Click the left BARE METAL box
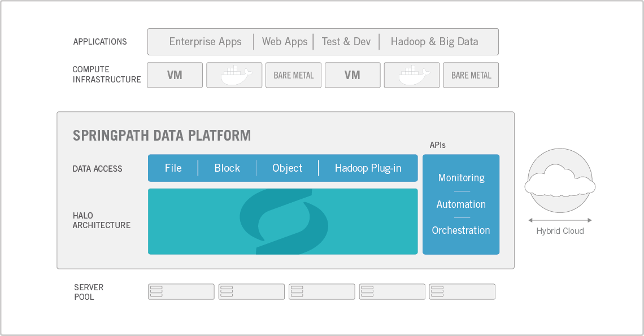 coord(293,75)
